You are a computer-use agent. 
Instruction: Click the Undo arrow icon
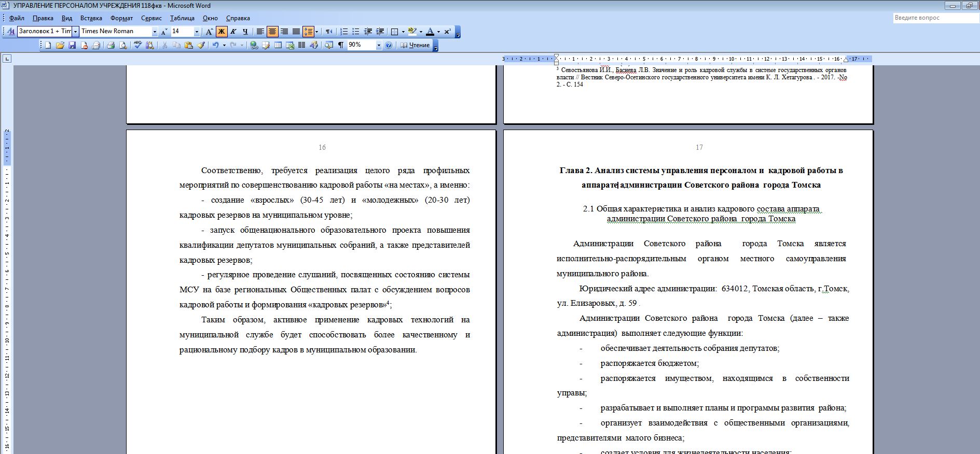click(x=215, y=46)
